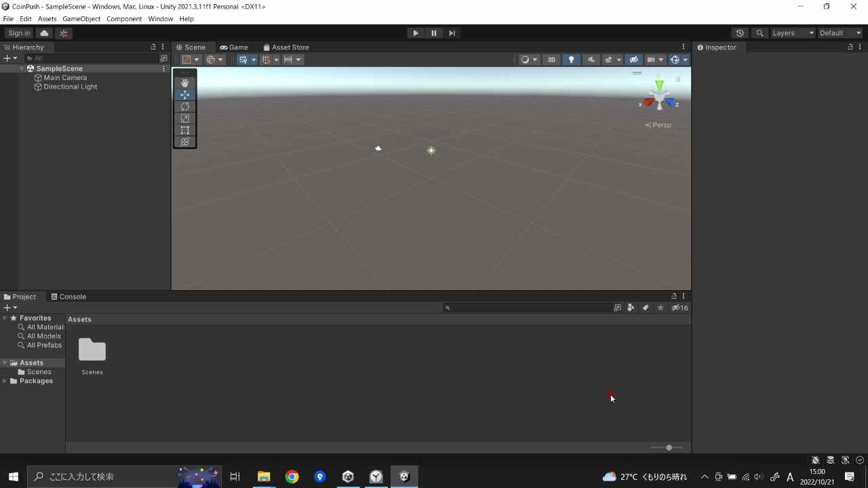Select the Project tab
The width and height of the screenshot is (868, 488).
(20, 297)
